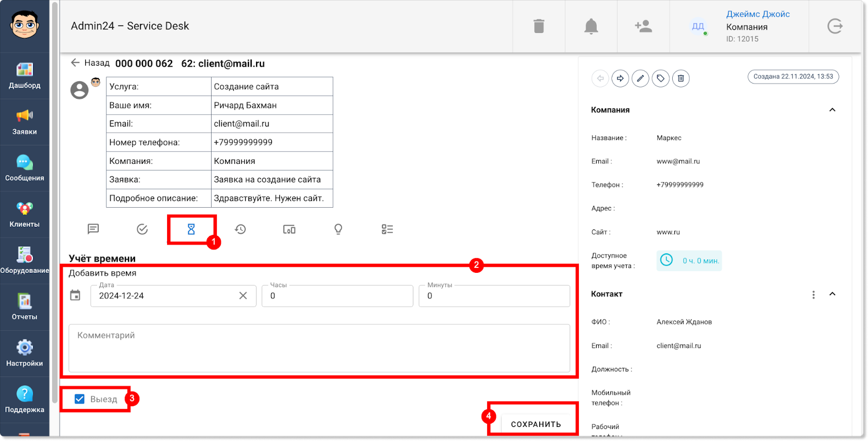Viewport: 868px width, 441px height.
Task: Open Поддержка help section
Action: click(24, 400)
